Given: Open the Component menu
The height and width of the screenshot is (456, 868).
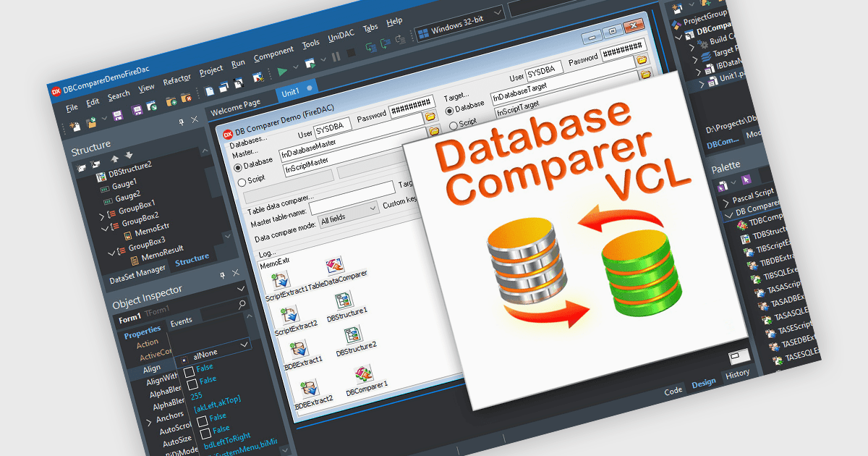Looking at the screenshot, I should pyautogui.click(x=273, y=54).
